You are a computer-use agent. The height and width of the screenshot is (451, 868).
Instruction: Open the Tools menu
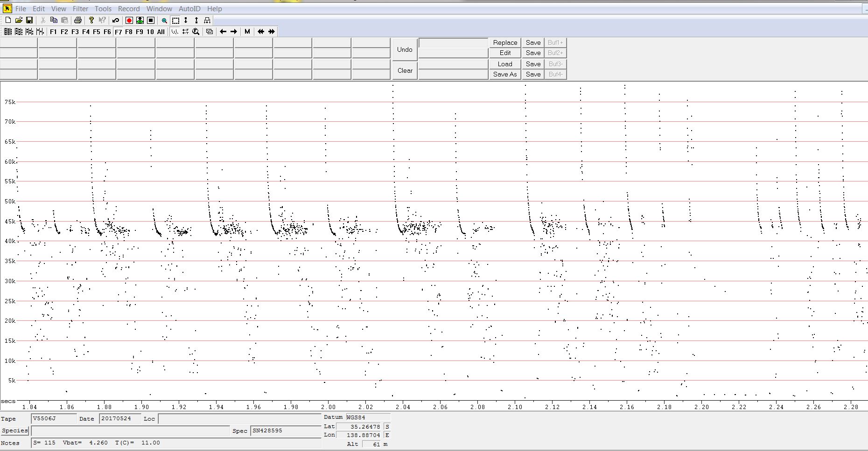tap(103, 8)
